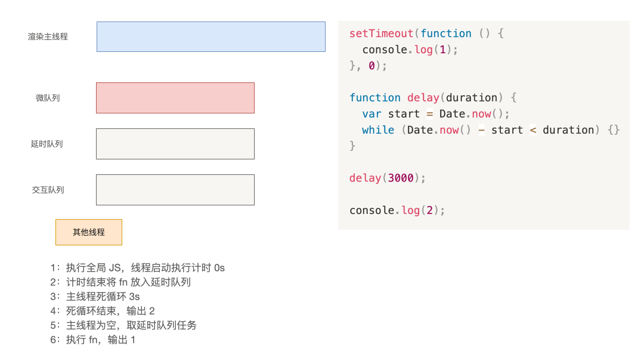Click step 3: 主线程死循环 3s
This screenshot has height=363, width=644.
(95, 297)
